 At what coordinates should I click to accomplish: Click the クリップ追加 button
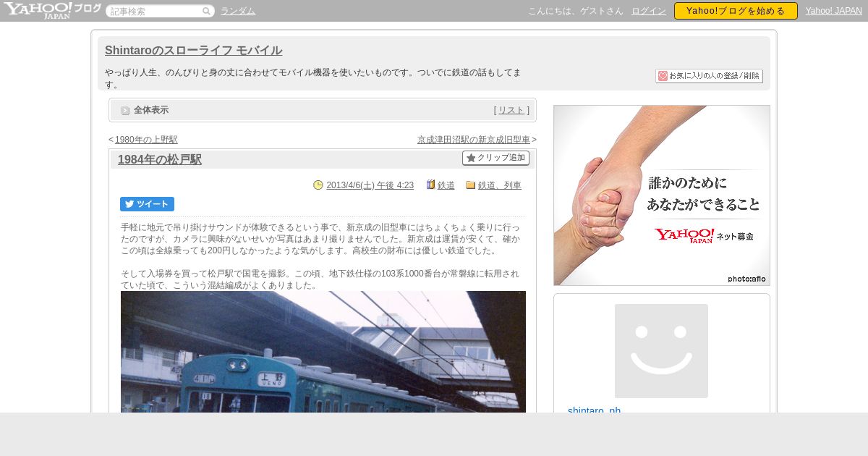click(x=495, y=158)
